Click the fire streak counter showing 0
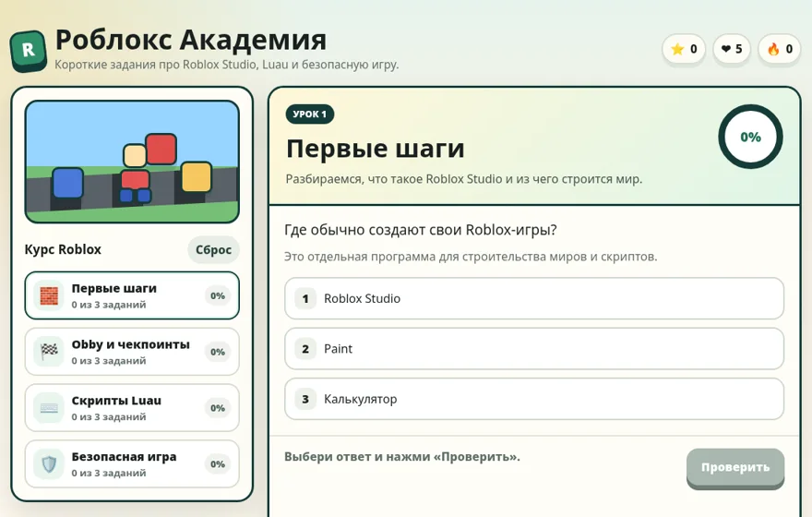The height and width of the screenshot is (517, 812). point(780,49)
